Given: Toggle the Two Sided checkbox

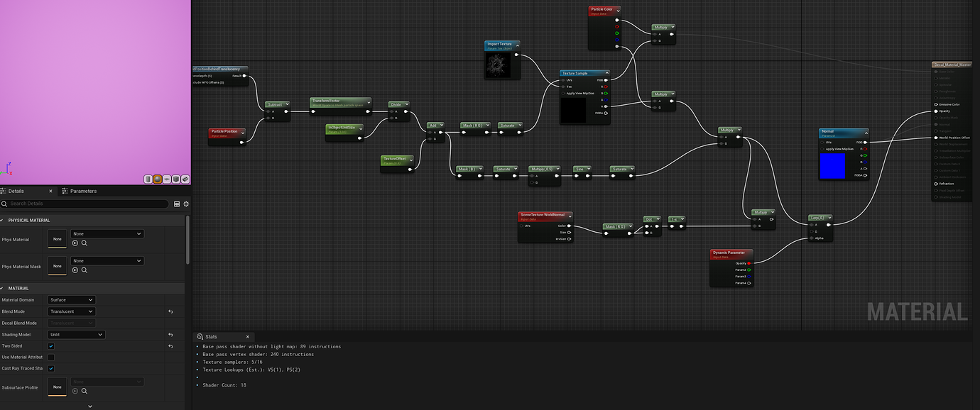Looking at the screenshot, I should [50, 345].
